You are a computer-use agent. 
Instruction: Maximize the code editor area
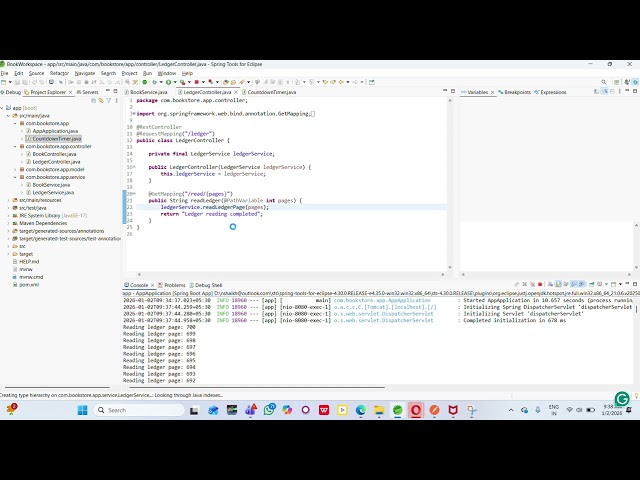click(x=453, y=91)
